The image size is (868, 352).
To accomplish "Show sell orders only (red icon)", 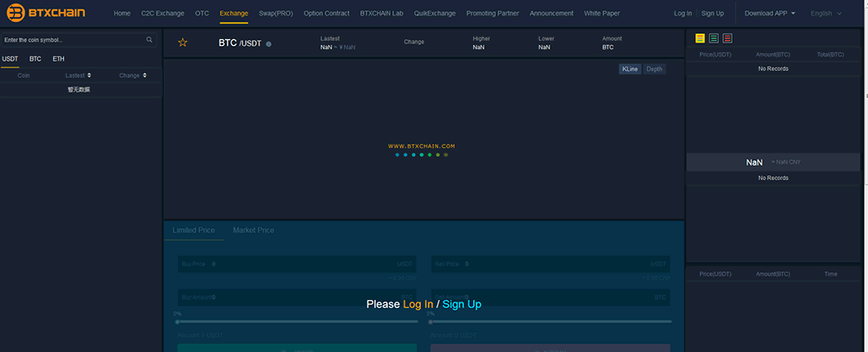I will [x=727, y=38].
